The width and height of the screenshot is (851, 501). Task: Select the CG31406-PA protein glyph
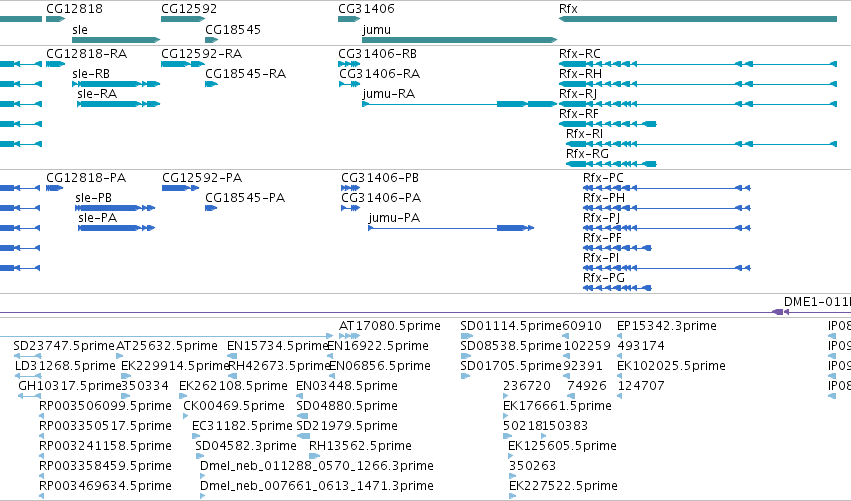tap(351, 208)
